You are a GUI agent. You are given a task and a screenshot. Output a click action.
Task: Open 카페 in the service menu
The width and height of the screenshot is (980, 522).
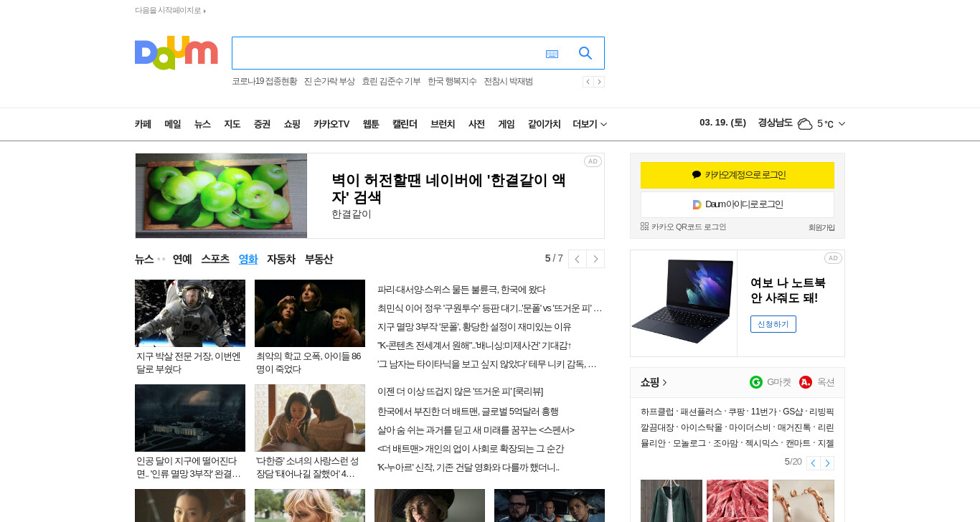[x=143, y=124]
